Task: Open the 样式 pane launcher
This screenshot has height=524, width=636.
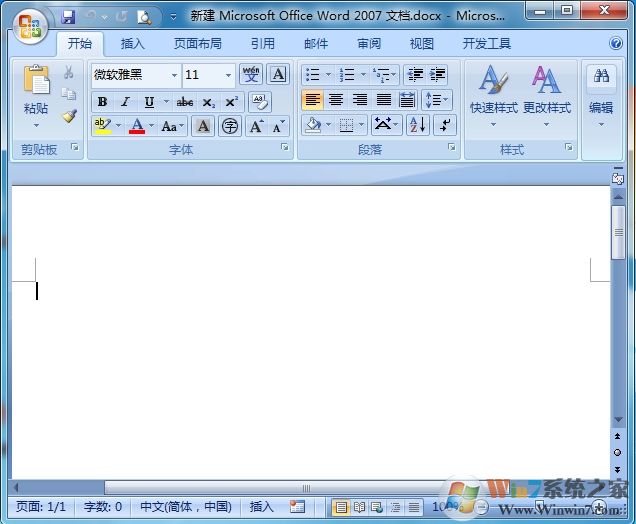Action: click(x=569, y=147)
